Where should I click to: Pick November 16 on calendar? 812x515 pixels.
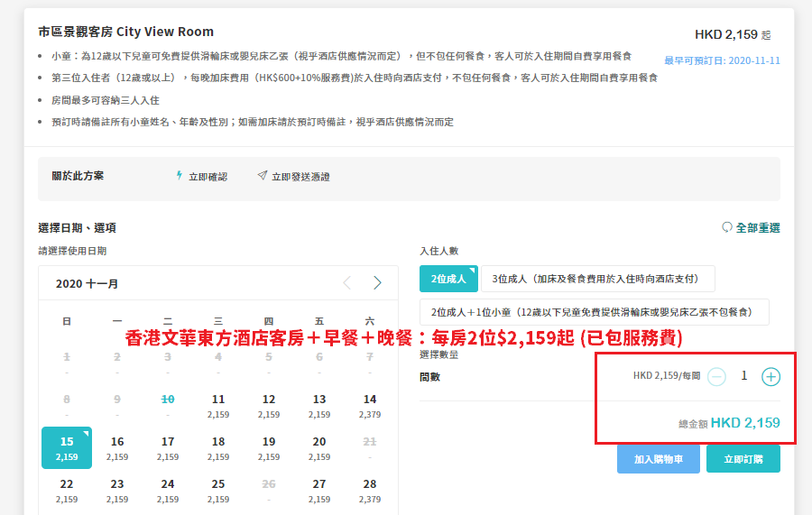pos(117,448)
